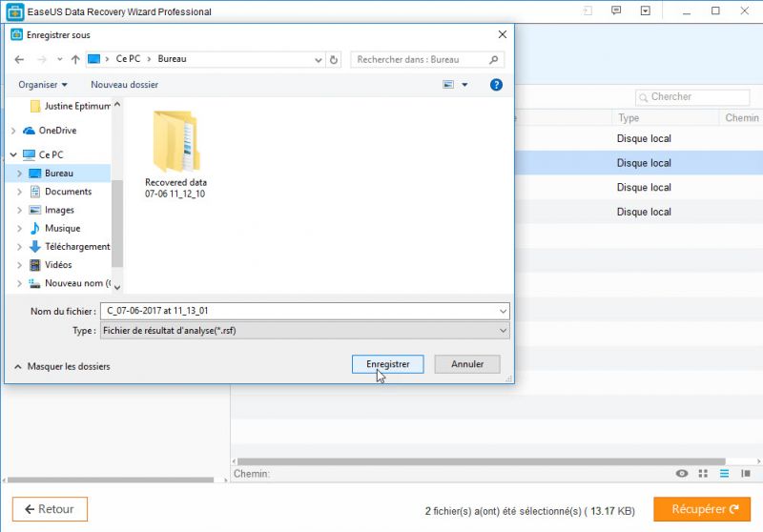This screenshot has height=532, width=763.
Task: Open the Organiser menu
Action: click(x=43, y=85)
